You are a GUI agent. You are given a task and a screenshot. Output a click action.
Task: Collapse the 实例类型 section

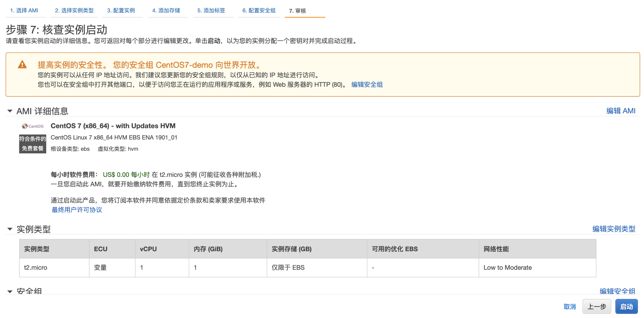coord(10,229)
